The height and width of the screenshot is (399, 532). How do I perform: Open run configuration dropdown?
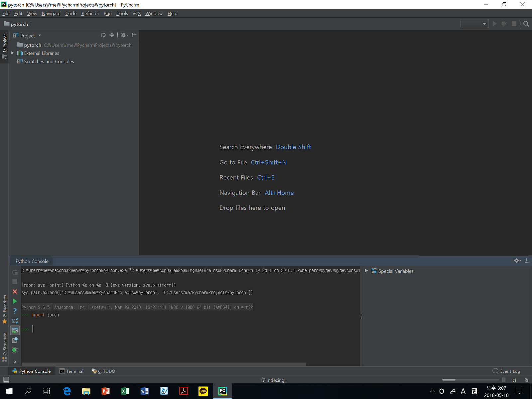(x=474, y=24)
